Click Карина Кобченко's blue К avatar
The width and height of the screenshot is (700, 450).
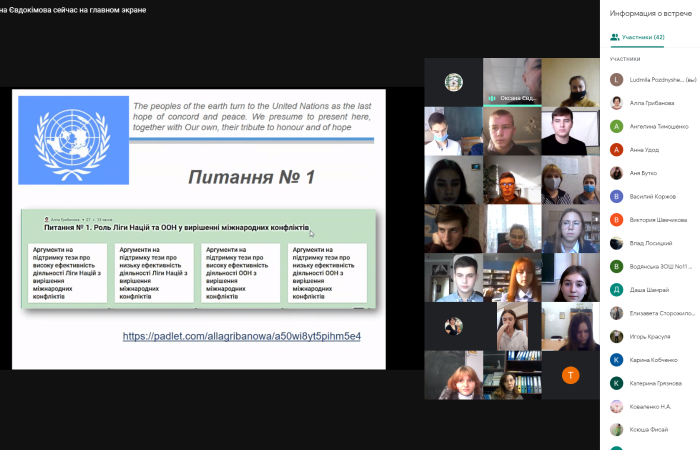(617, 359)
